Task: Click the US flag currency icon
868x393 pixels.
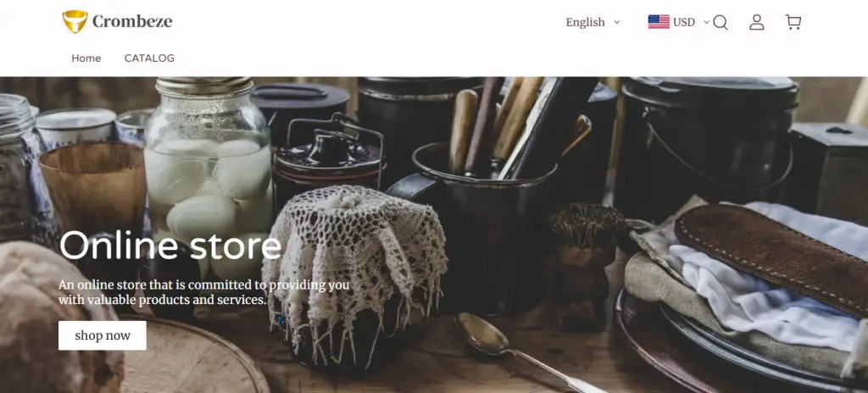Action: (x=659, y=22)
